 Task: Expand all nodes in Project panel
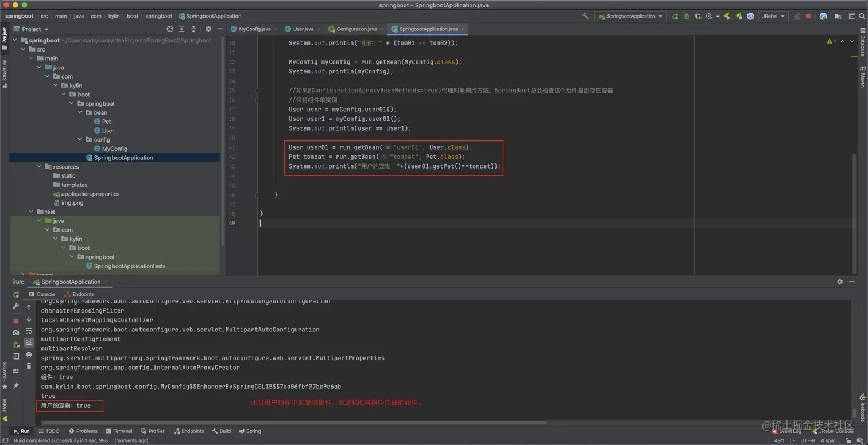click(x=182, y=29)
